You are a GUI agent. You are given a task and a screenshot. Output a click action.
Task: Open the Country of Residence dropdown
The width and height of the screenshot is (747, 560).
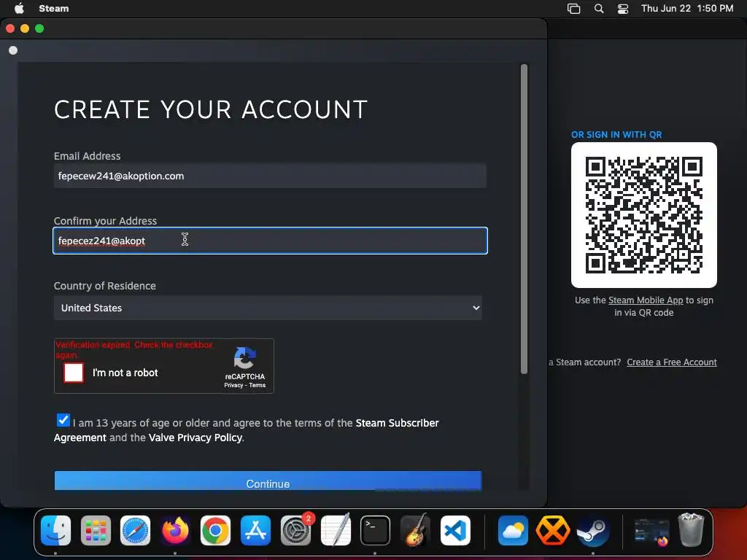[x=268, y=308]
